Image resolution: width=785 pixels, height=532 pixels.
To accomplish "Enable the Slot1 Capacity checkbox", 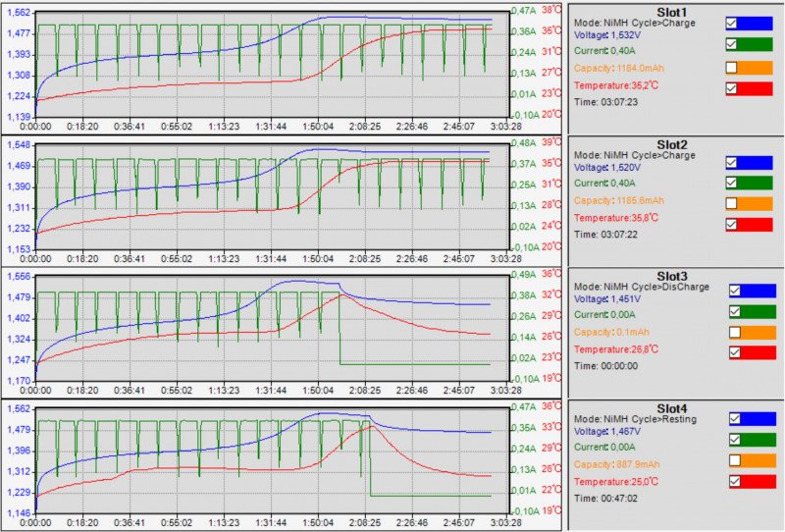I will (731, 67).
